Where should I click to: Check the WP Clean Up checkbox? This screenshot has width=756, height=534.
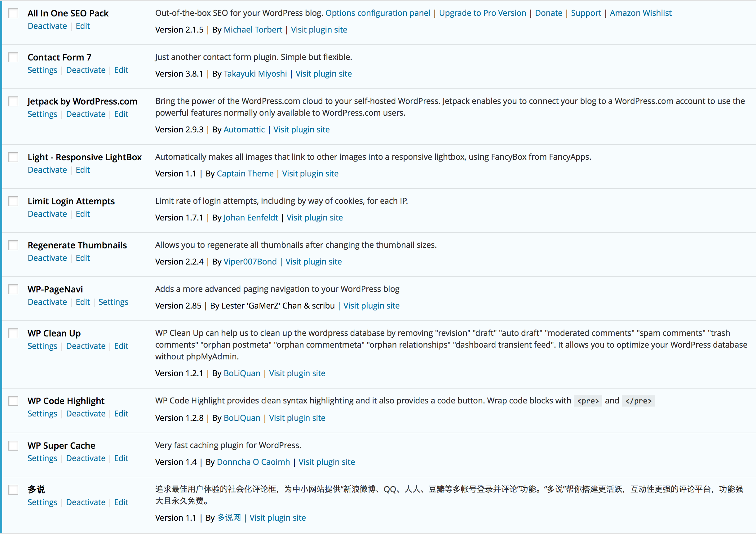[x=13, y=333]
